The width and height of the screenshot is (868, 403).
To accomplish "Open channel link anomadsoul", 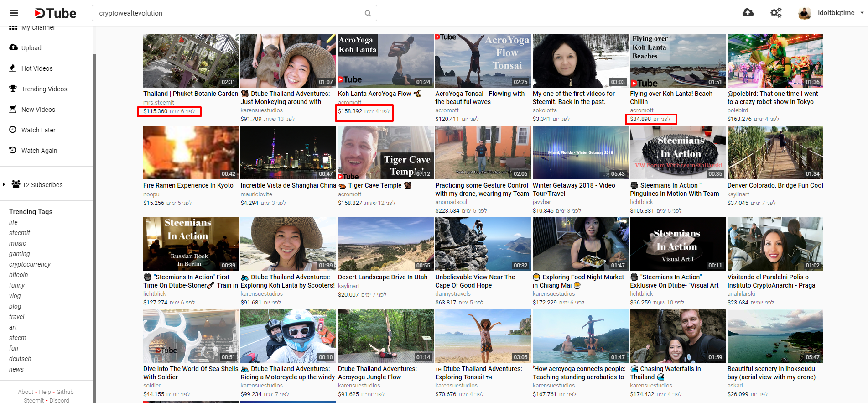I will (x=451, y=202).
